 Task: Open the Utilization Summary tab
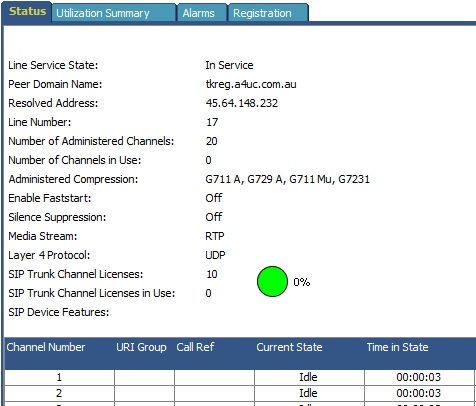(114, 13)
